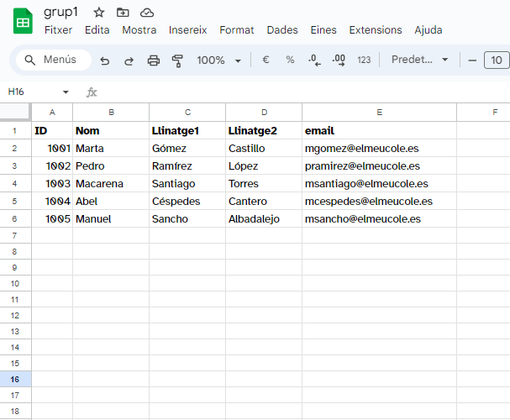Open the Dades menu
Image resolution: width=510 pixels, height=420 pixels.
coord(282,30)
